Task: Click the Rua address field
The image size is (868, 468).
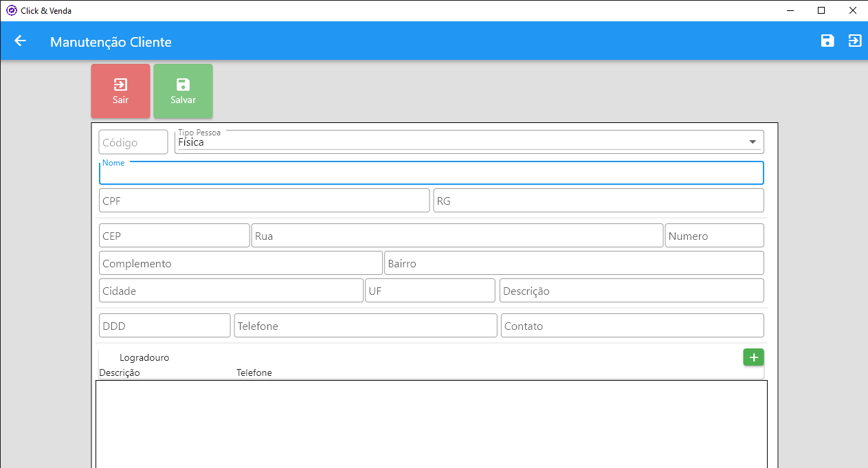Action: [457, 236]
